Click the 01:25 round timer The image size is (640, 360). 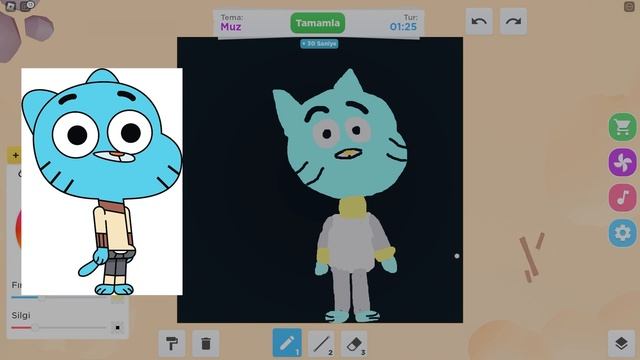403,27
